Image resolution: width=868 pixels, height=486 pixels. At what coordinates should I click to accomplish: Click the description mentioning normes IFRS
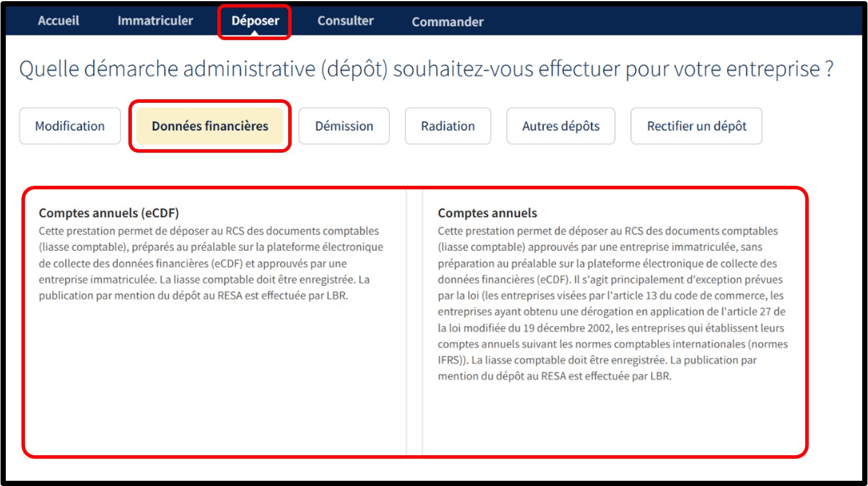pos(612,304)
